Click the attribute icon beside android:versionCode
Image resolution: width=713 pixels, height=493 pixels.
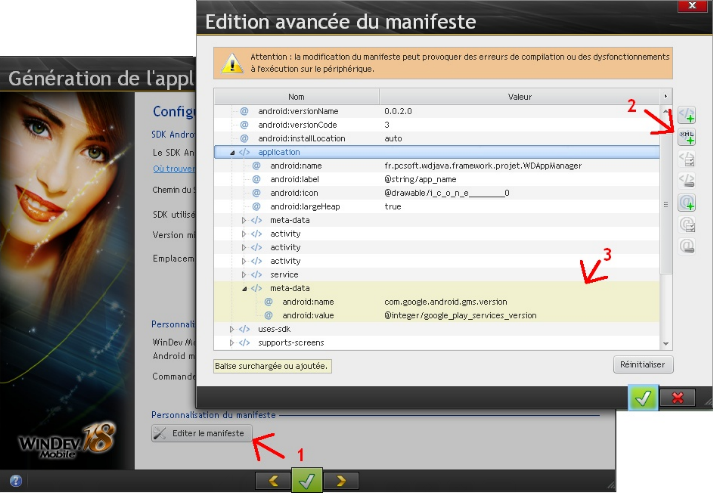(x=244, y=125)
